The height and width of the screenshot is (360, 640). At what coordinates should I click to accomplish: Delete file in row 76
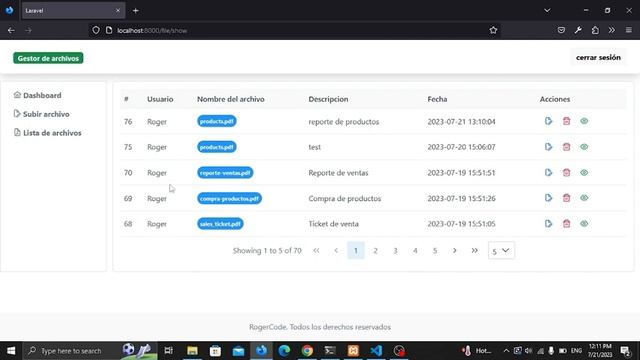point(566,121)
